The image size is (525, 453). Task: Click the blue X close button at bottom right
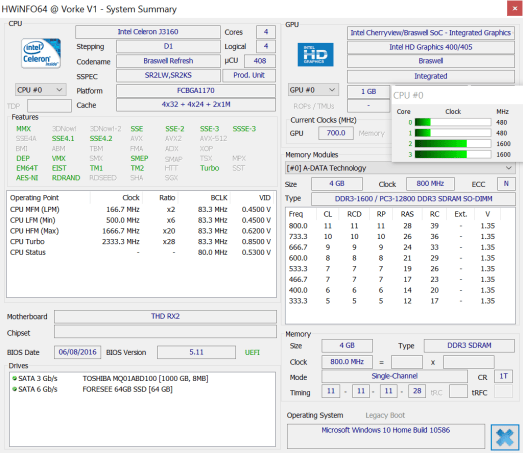[505, 437]
